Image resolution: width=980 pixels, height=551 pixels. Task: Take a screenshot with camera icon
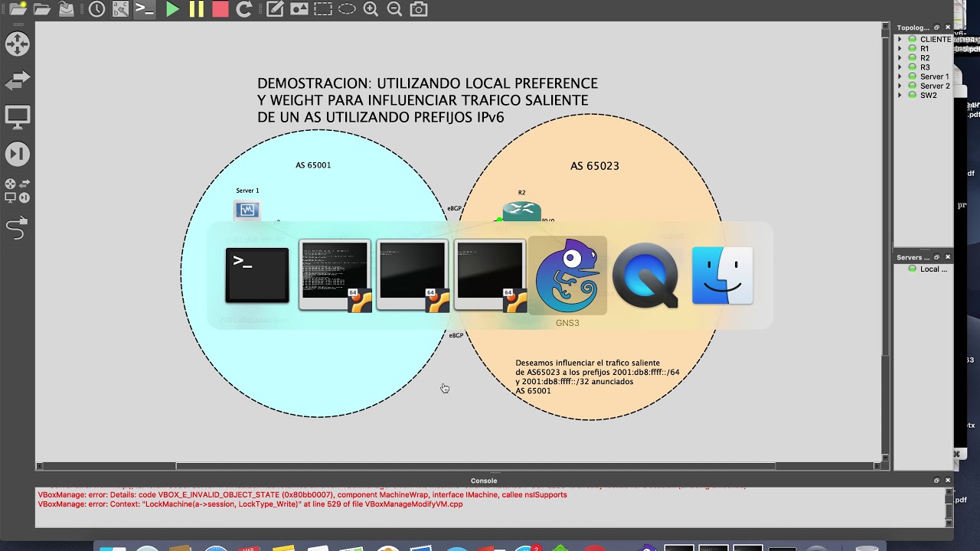[x=418, y=9]
